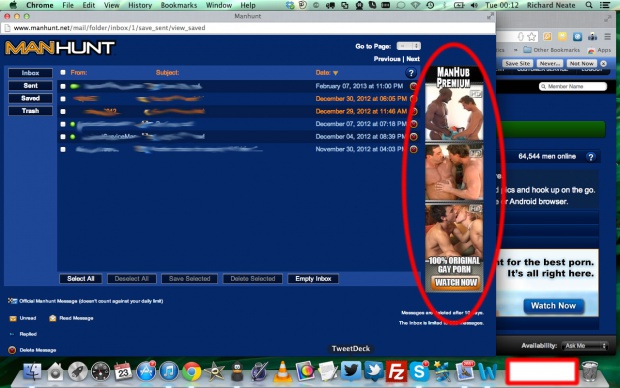Open Chrome hamburger menu in background window
The width and height of the screenshot is (620, 388).
607,37
